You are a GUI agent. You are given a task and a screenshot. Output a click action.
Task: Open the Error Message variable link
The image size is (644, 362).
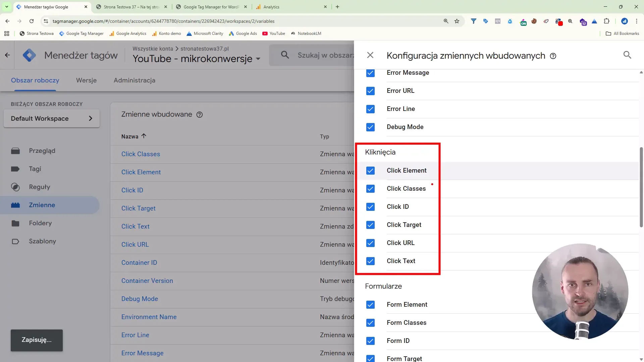(142, 353)
